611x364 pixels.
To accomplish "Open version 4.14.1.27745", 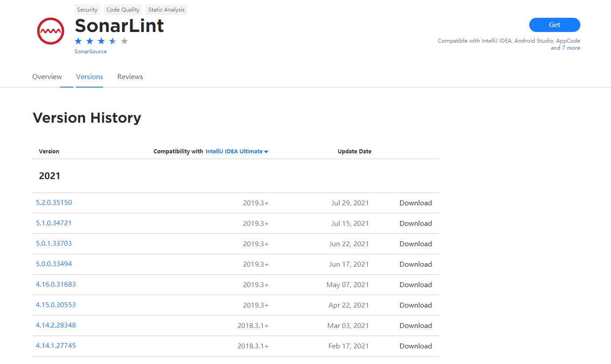I will (56, 346).
